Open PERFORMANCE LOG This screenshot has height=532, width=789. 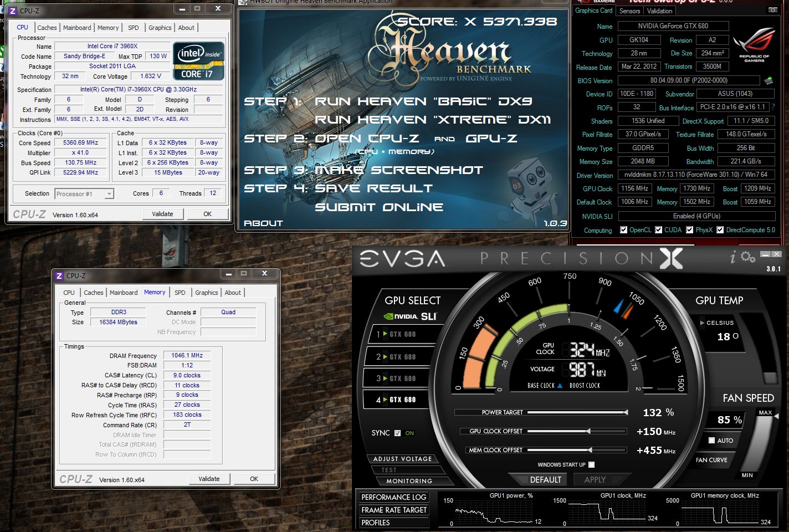click(394, 497)
